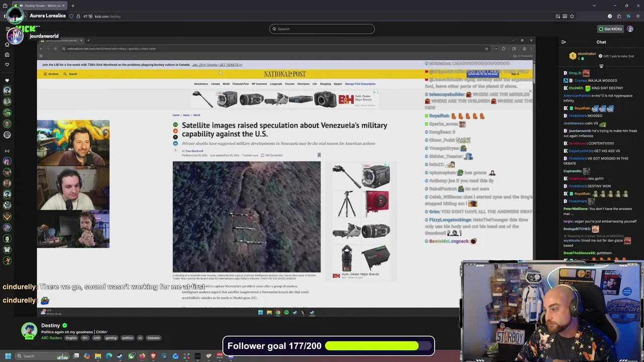This screenshot has width=644, height=362.
Task: Click the live stream video player
Action: 286,176
